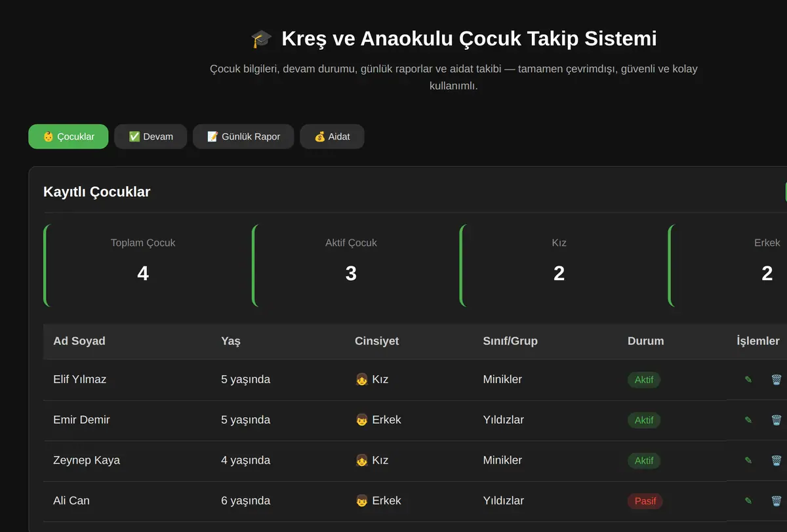Click the Yaş column header
Image resolution: width=787 pixels, height=532 pixels.
[231, 341]
